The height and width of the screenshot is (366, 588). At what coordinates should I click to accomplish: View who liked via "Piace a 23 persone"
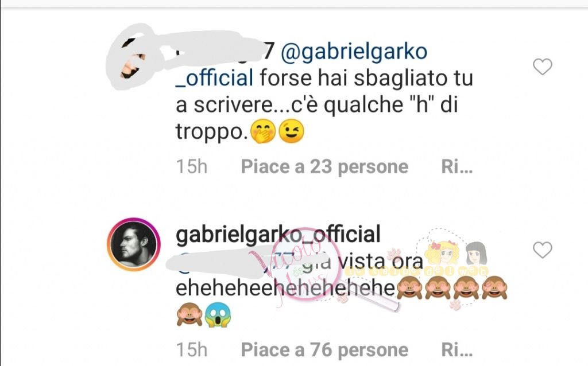pyautogui.click(x=324, y=167)
